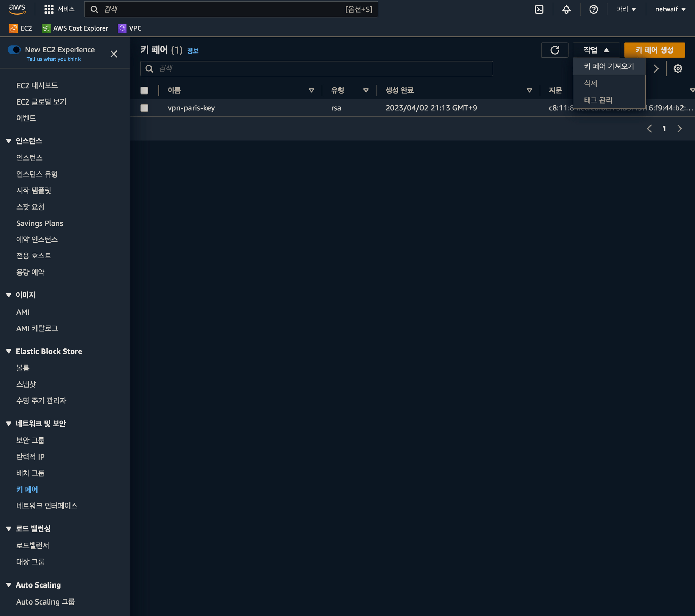Open Auto Scaling 그룹 in sidebar
The image size is (695, 616).
click(46, 602)
